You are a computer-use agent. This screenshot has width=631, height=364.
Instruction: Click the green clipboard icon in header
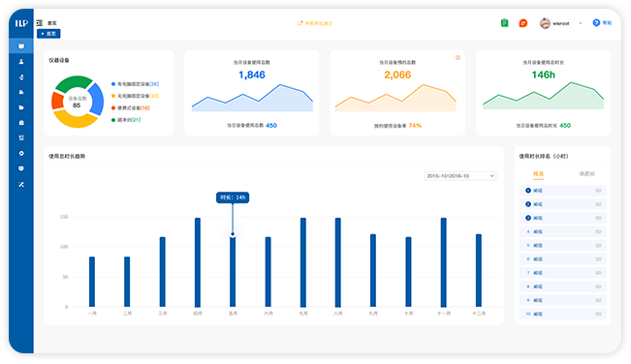click(x=505, y=23)
